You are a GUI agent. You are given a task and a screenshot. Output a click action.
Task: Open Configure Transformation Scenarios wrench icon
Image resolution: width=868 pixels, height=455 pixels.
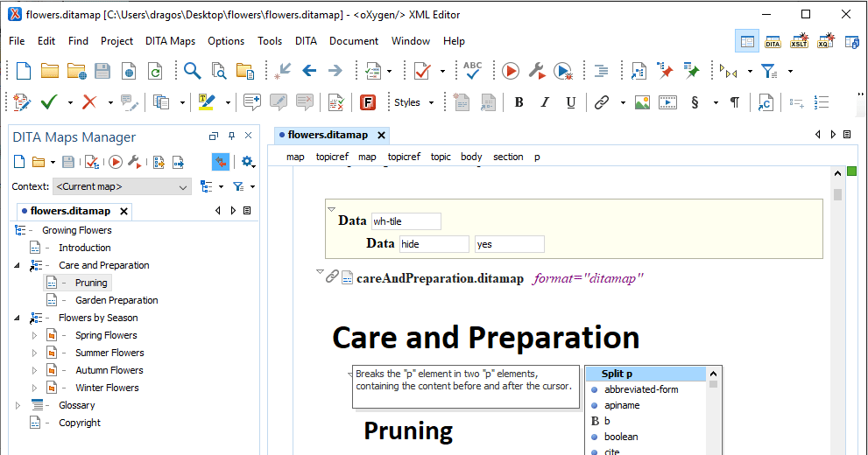pos(537,71)
